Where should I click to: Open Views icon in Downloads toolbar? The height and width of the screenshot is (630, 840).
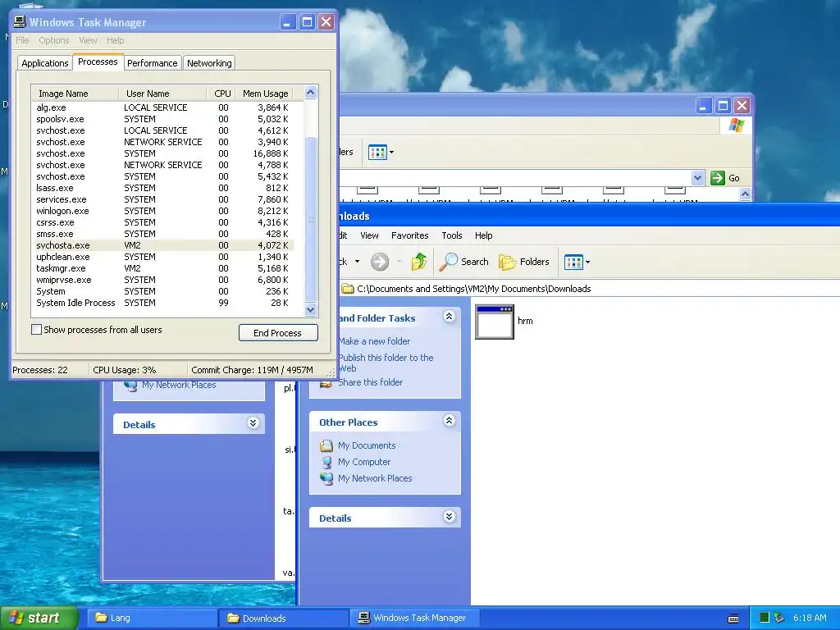[573, 262]
